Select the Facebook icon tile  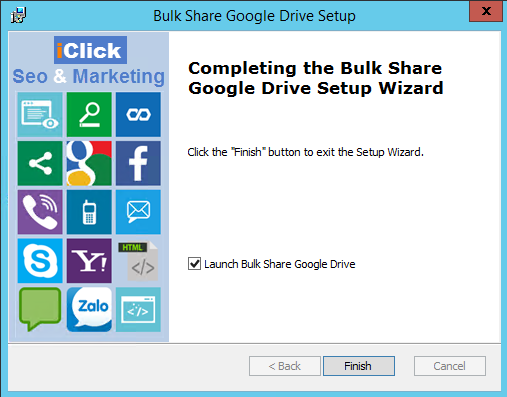tap(138, 163)
